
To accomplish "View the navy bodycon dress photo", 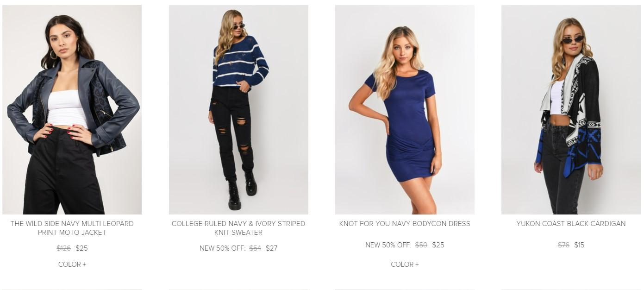I will pos(405,110).
